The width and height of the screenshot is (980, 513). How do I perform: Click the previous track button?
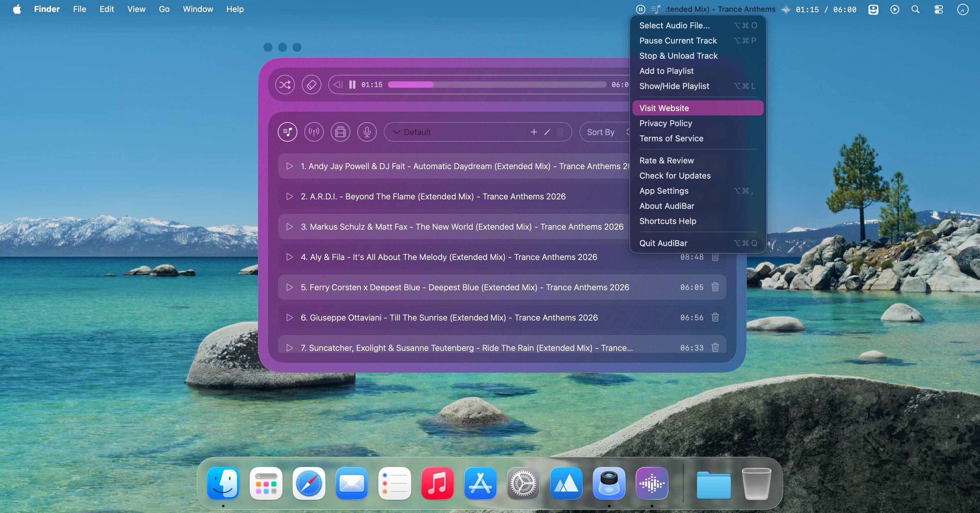338,85
